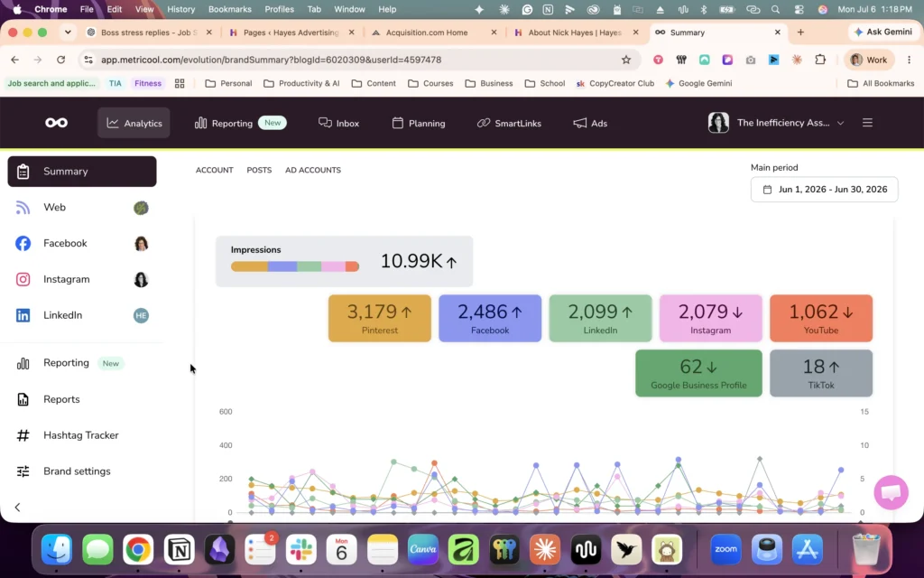Select the Pinterest 3,179 card
The image size is (924, 578).
[x=380, y=319]
